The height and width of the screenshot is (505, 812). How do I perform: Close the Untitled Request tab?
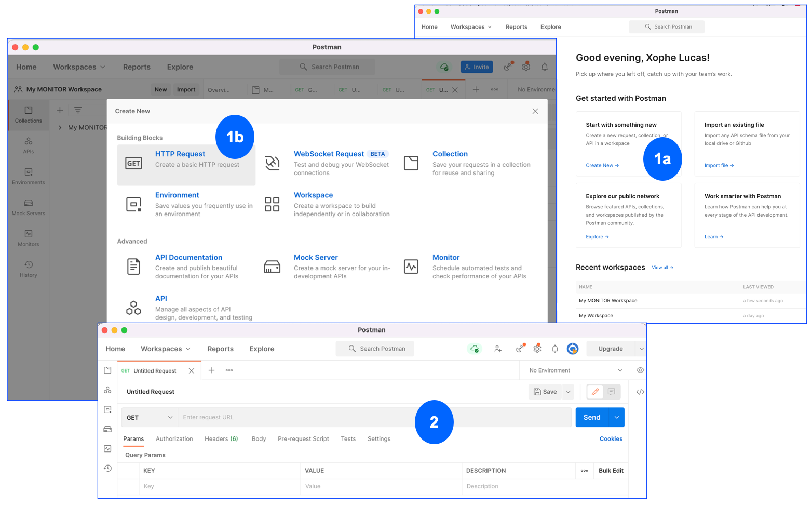coord(192,370)
